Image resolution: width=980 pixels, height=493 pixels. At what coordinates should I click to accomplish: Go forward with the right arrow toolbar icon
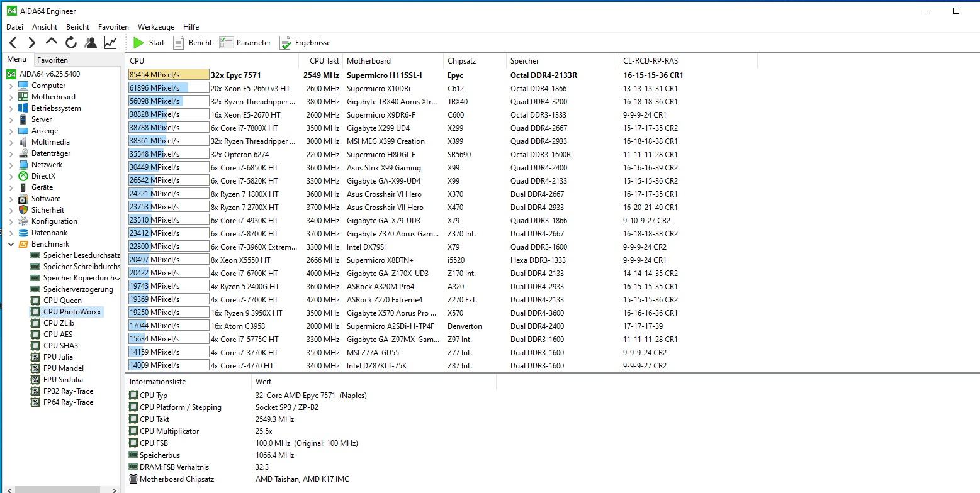tap(31, 43)
